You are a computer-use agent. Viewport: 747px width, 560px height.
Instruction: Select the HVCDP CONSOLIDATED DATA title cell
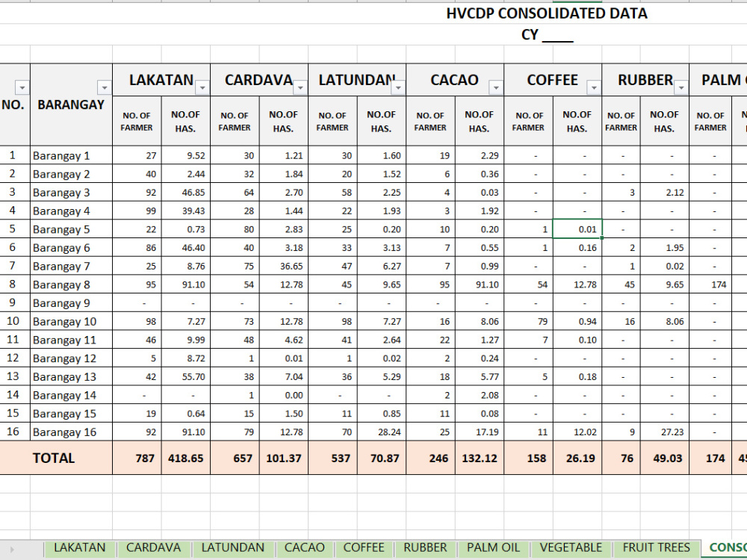547,13
